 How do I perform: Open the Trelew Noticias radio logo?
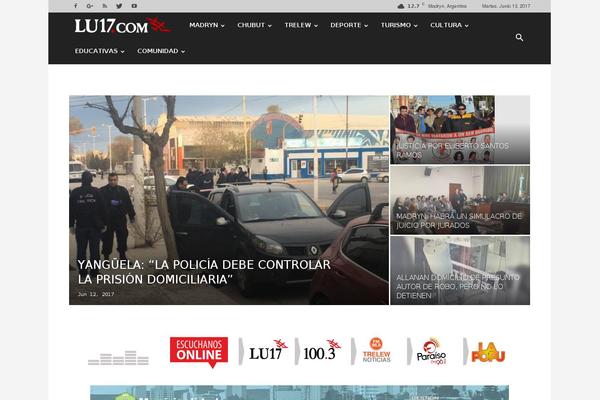pos(377,350)
